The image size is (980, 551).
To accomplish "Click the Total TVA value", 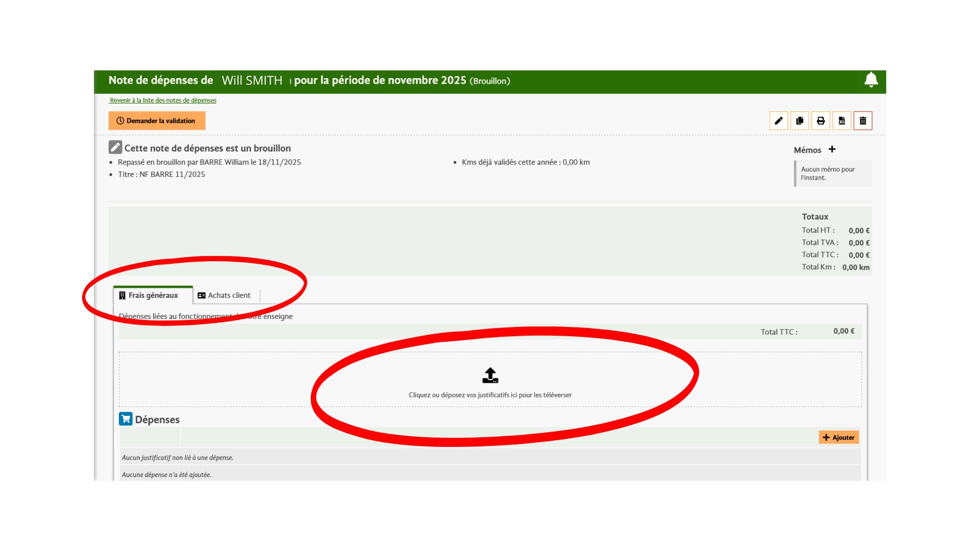I will tap(859, 243).
